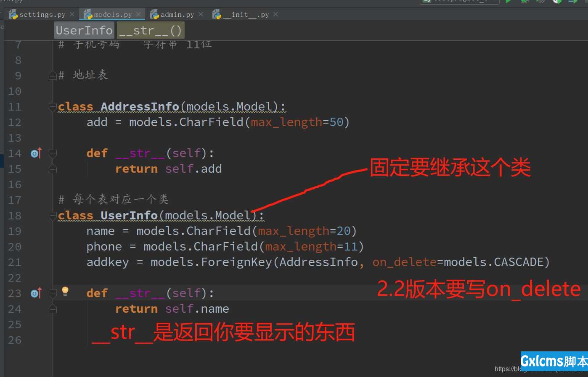Switch to the settings.py tab
Image resolution: width=588 pixels, height=377 pixels.
point(42,15)
